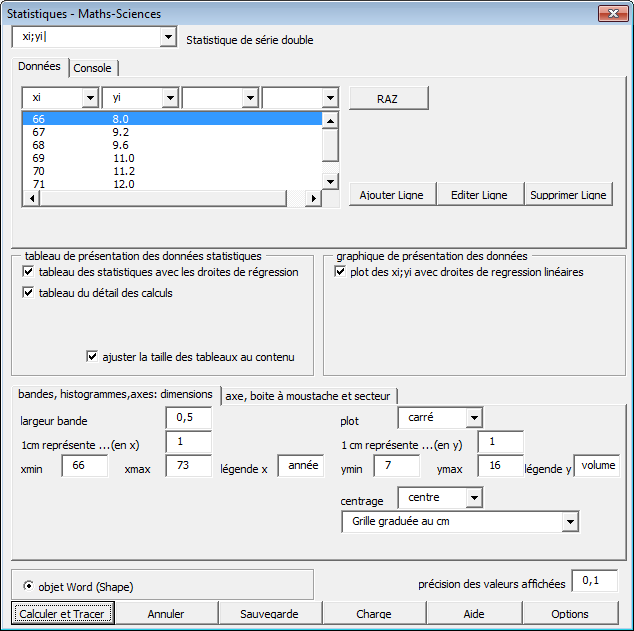
Task: Click the data list scroll right arrow
Action: [x=313, y=198]
